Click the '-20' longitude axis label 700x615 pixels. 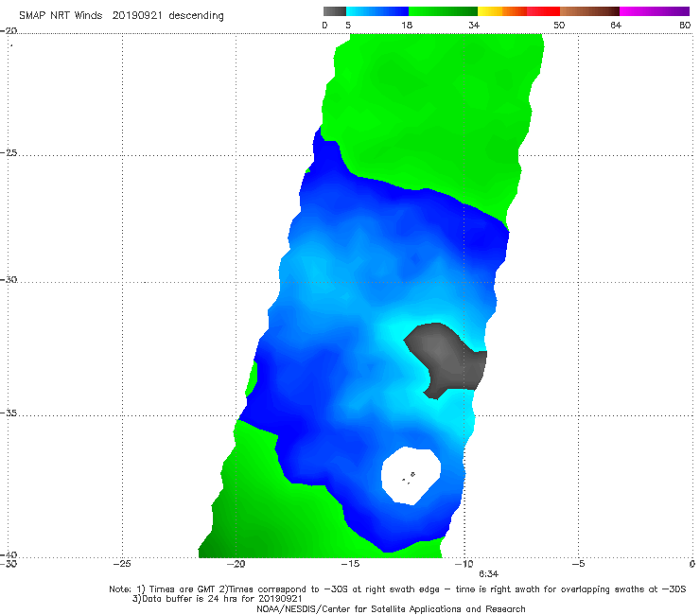236,564
